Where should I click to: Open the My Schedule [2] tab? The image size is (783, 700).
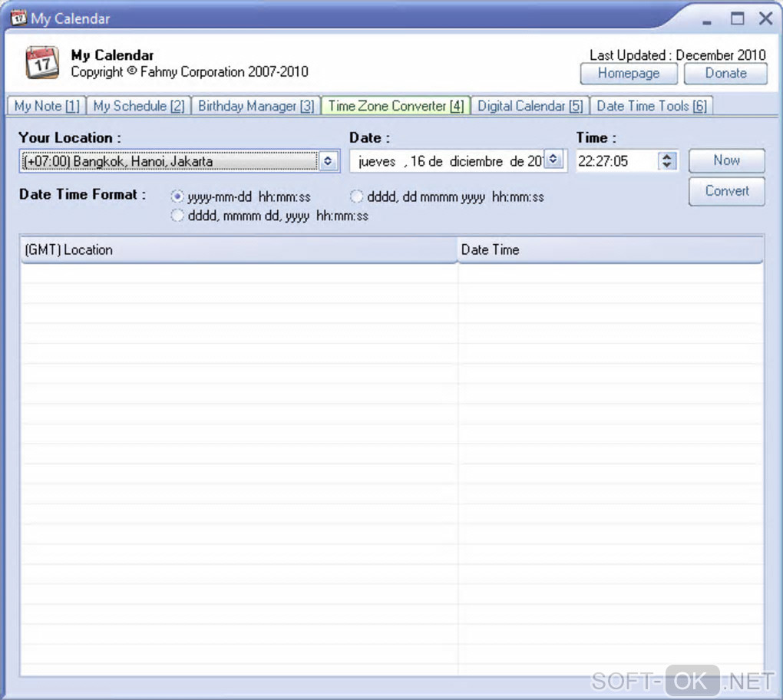click(x=139, y=106)
